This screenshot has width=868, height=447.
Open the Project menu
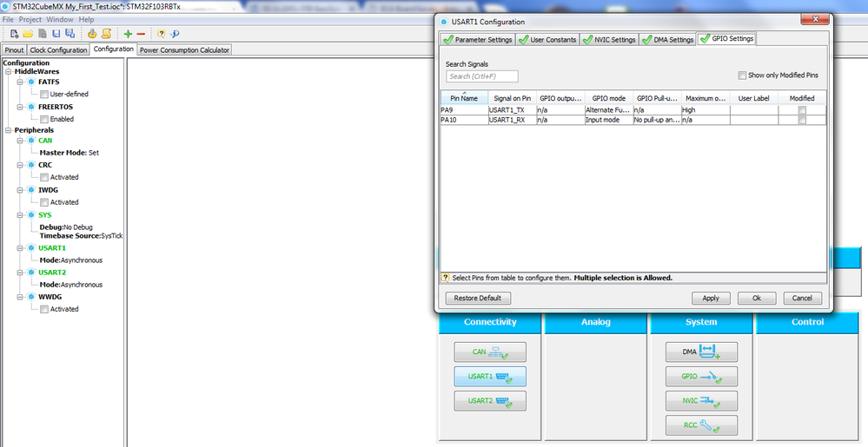point(30,19)
